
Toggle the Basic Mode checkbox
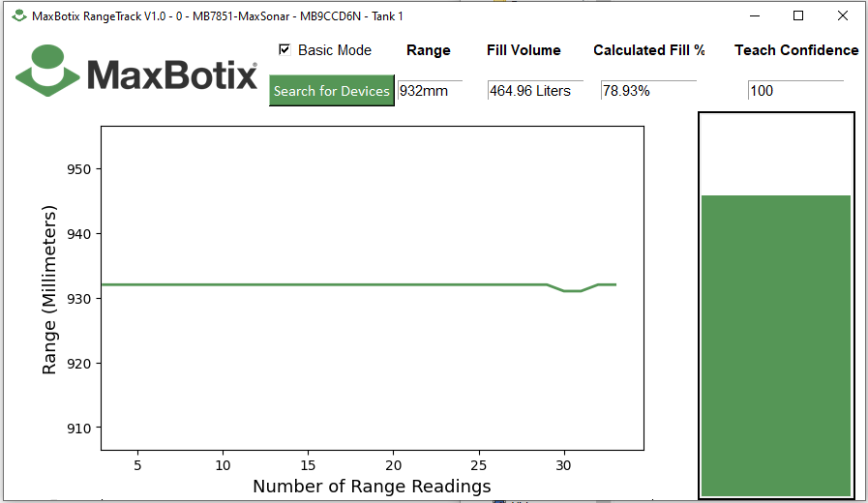coord(284,49)
